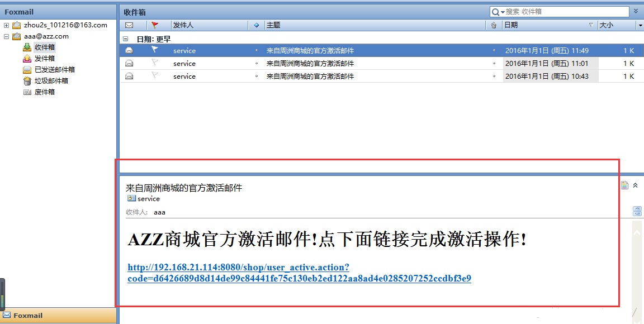Toggle flag on the 10:43 email
The image size is (644, 324).
154,75
